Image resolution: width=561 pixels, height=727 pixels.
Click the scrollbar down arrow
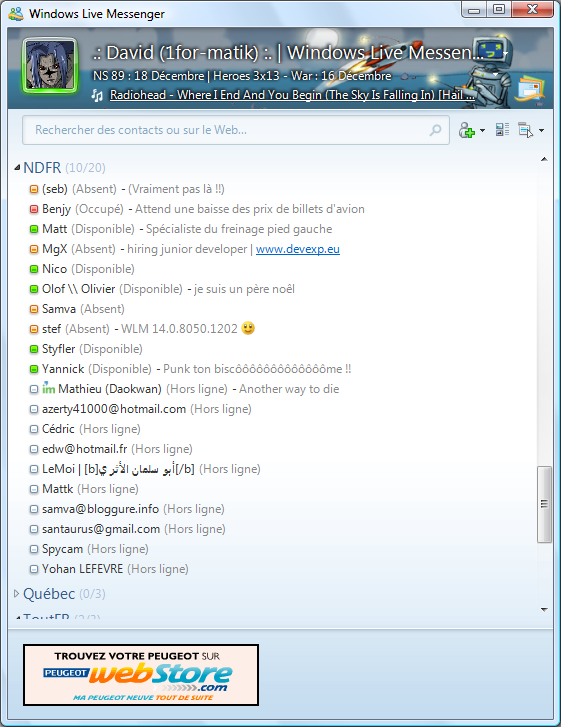[544, 610]
